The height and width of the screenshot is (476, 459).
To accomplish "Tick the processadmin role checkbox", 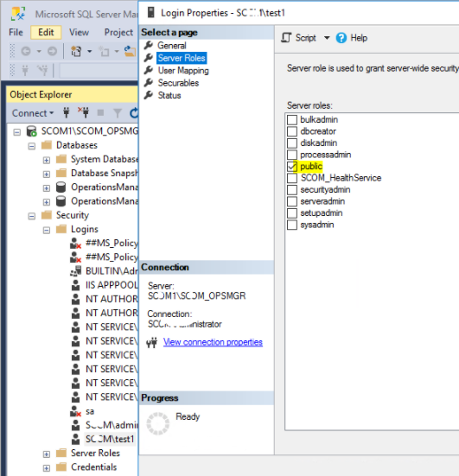I will click(292, 155).
